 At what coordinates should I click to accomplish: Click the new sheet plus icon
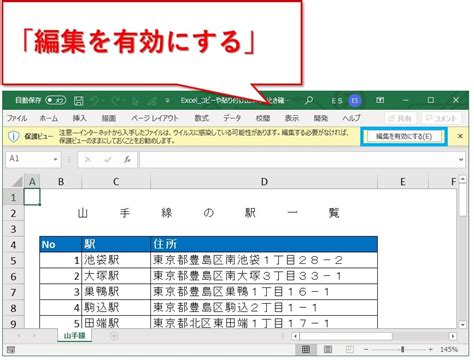tap(114, 336)
